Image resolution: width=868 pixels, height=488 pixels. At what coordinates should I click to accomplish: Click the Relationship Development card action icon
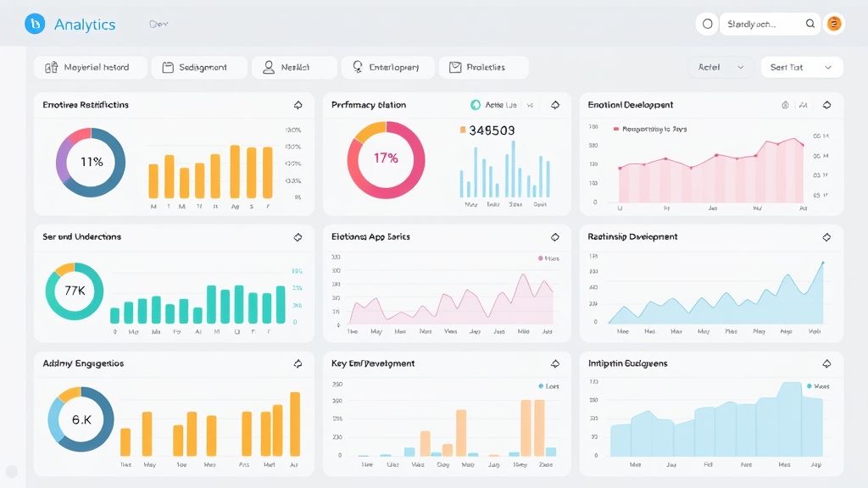(827, 237)
